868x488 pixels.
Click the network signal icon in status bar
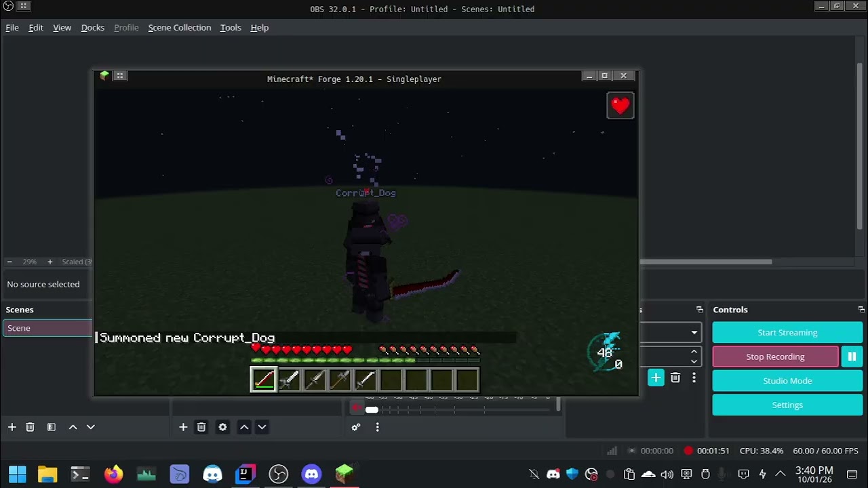(612, 451)
